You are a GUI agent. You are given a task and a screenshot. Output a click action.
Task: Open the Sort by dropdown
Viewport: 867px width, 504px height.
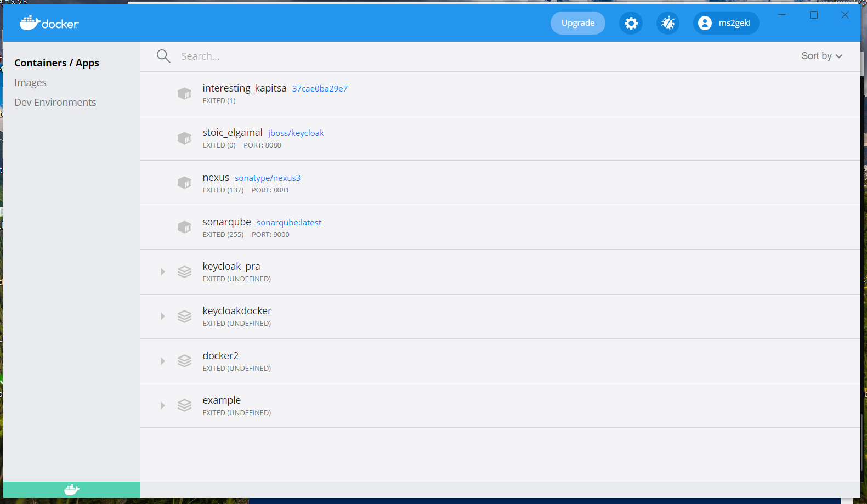click(x=821, y=56)
